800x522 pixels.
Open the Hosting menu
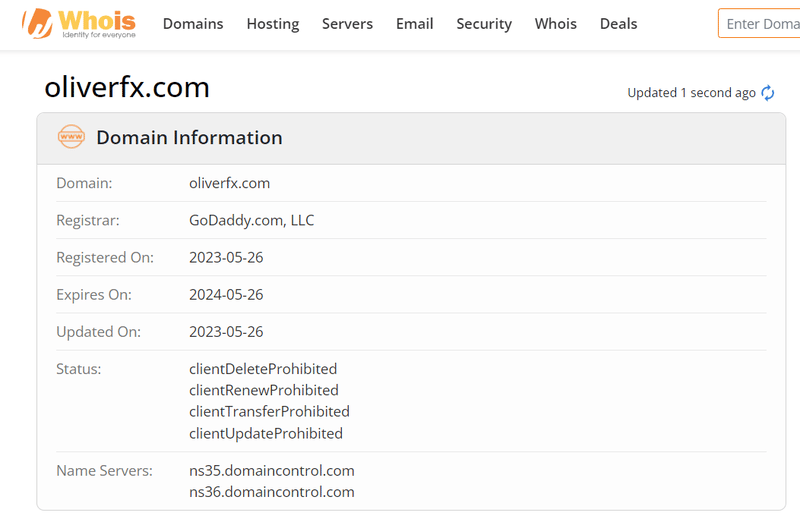[272, 24]
